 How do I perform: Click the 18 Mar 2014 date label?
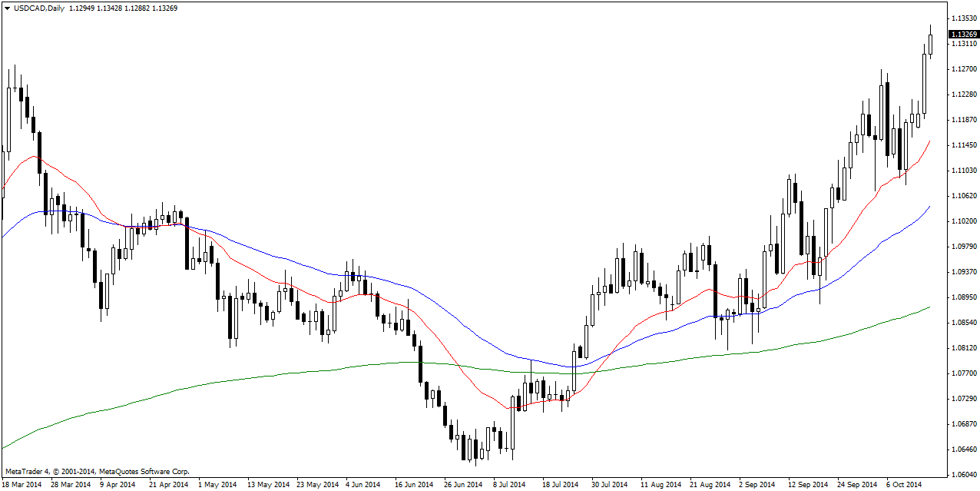tap(22, 485)
